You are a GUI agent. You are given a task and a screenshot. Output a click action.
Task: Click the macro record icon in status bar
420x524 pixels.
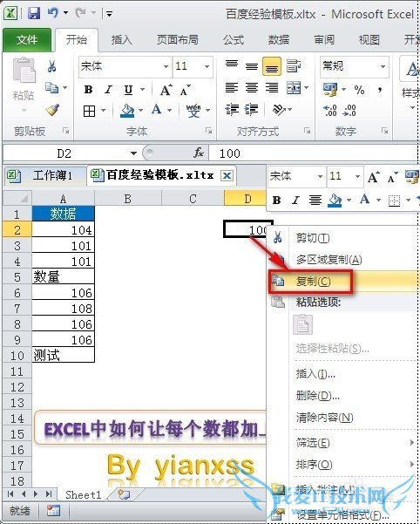(x=53, y=510)
